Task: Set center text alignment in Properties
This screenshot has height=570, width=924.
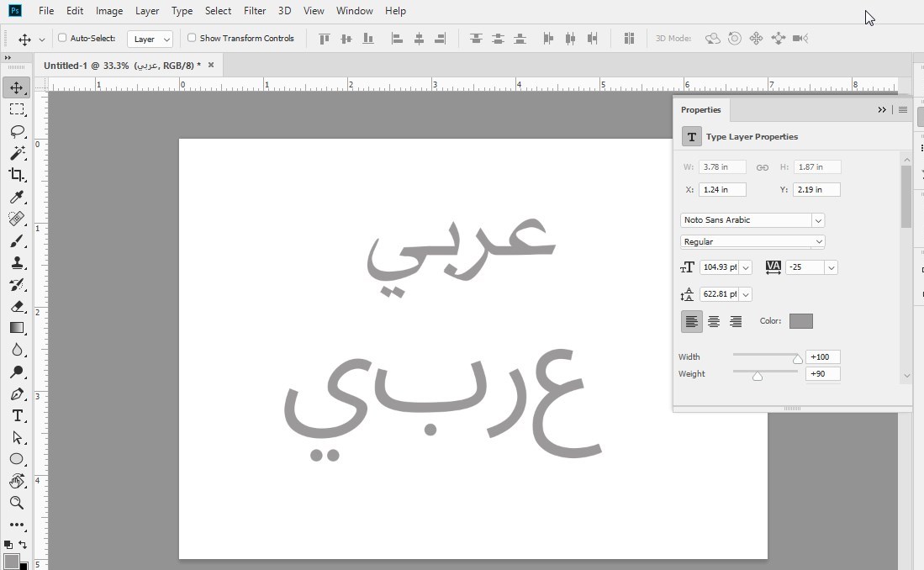Action: click(x=714, y=321)
